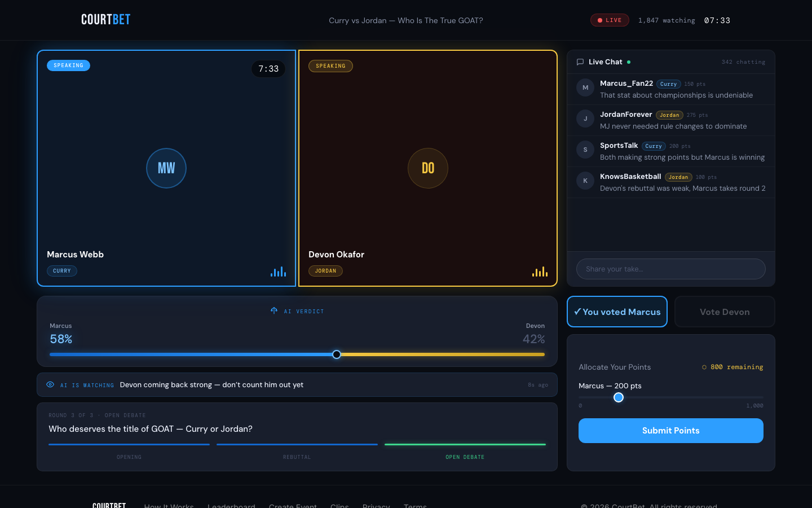
Task: Click the JORDAN tag under Devon Okafor
Action: coord(325,271)
